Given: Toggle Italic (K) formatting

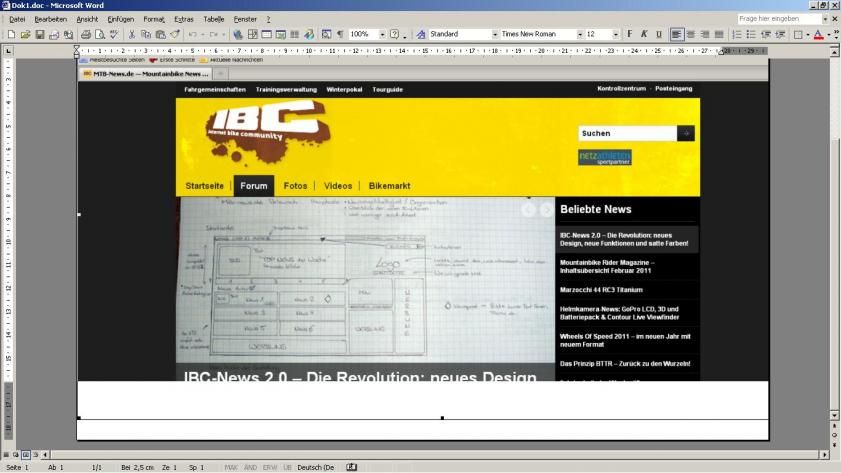Looking at the screenshot, I should (644, 34).
